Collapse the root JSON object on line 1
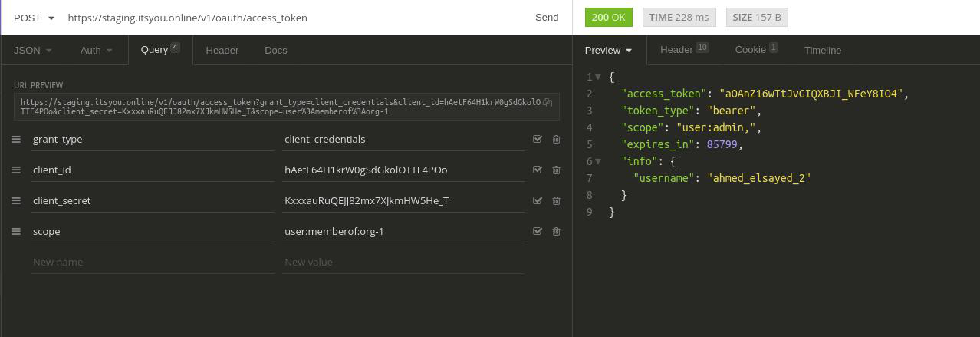Viewport: 980px width, 337px height. pos(598,77)
